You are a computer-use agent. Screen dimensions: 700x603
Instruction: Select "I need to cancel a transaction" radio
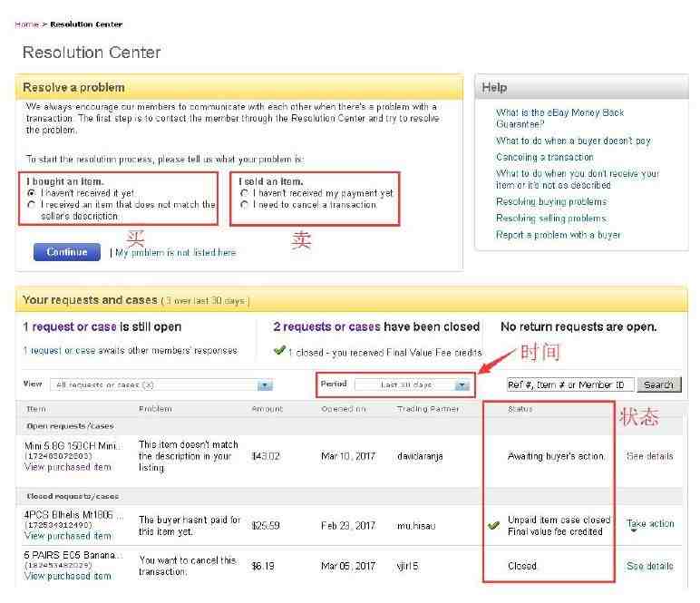[244, 205]
